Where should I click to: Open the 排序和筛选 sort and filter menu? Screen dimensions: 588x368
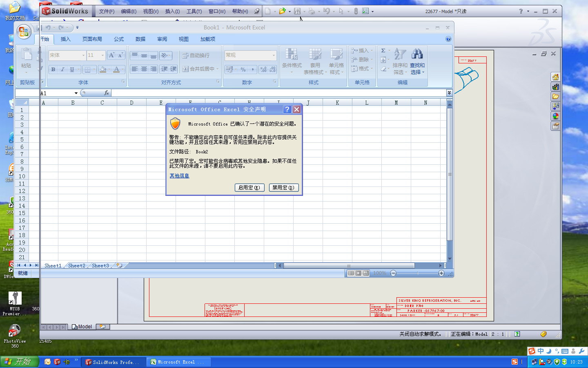[400, 61]
